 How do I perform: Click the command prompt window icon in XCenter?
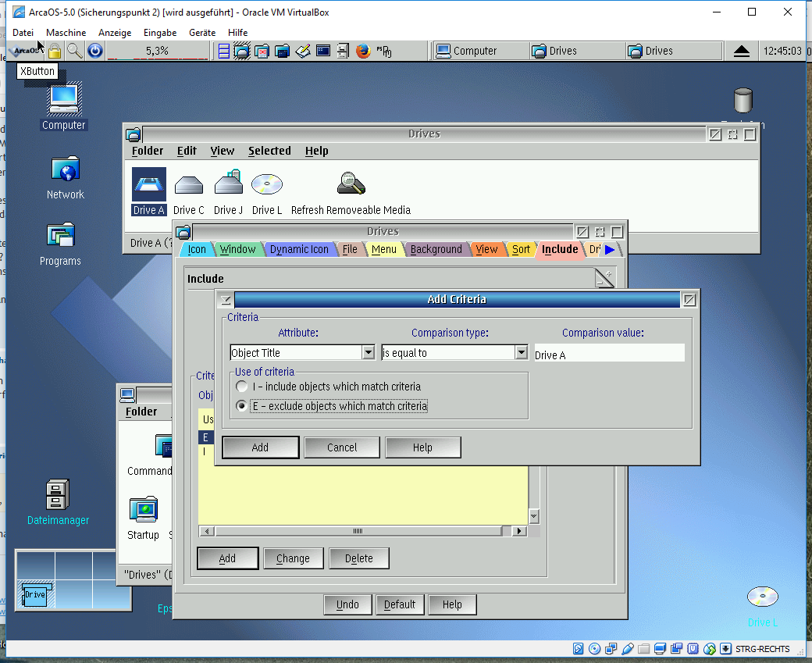(x=323, y=51)
